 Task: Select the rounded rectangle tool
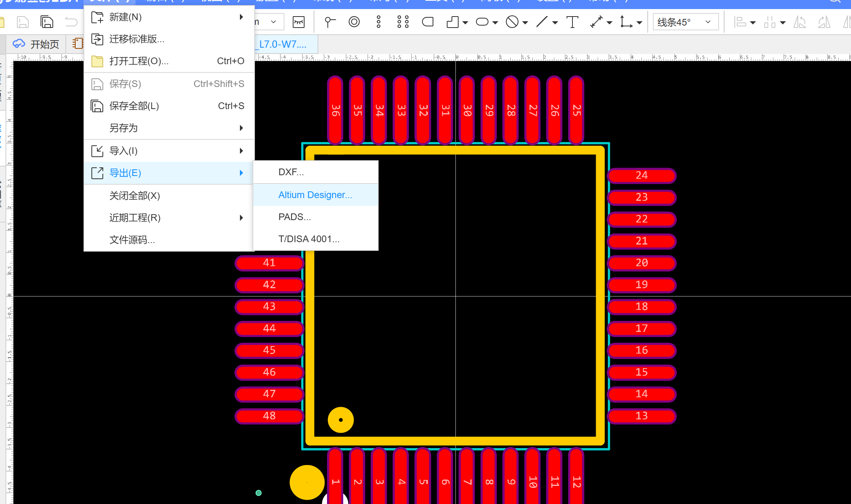427,22
